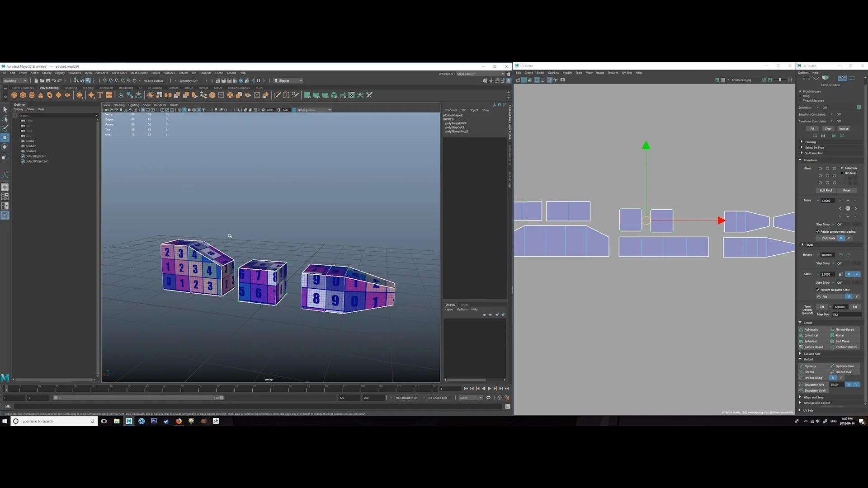Select the Drag selection mode radio
The image size is (868, 488).
pos(800,96)
